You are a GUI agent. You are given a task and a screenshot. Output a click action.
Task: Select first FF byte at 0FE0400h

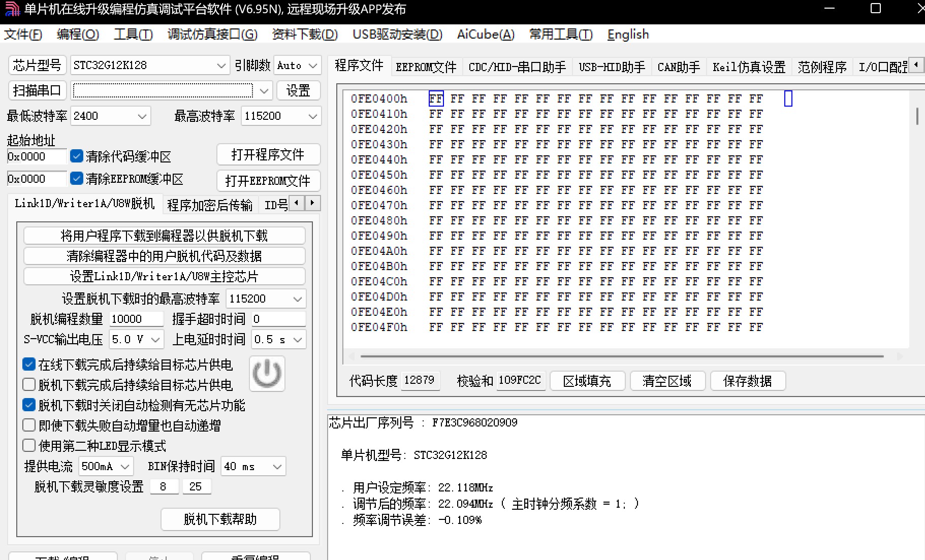(x=436, y=98)
